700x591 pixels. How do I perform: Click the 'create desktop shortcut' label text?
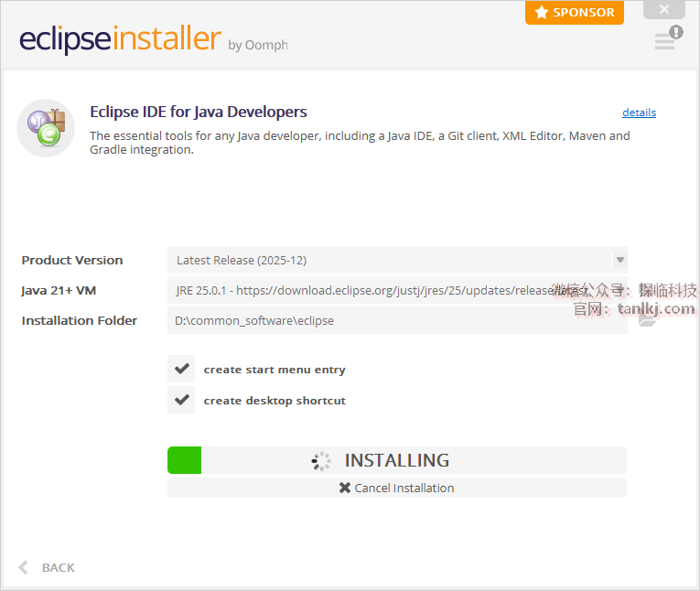pos(275,401)
